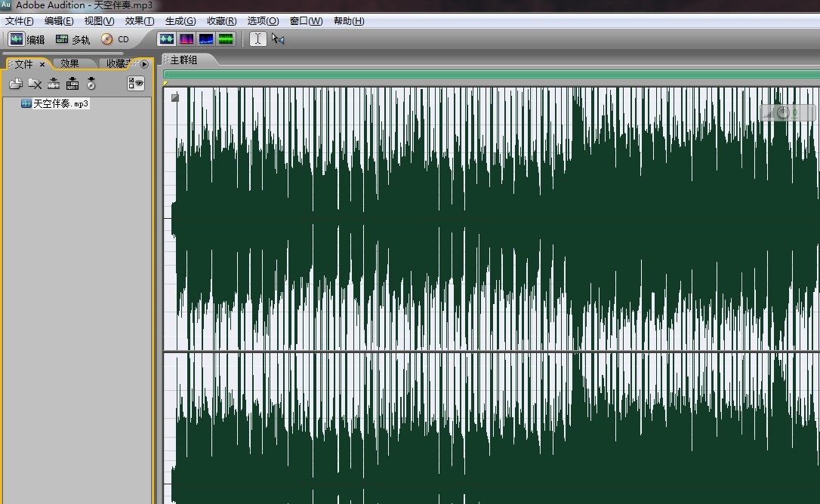Click the green zoom navigation bar
This screenshot has width=820, height=504.
(x=492, y=74)
